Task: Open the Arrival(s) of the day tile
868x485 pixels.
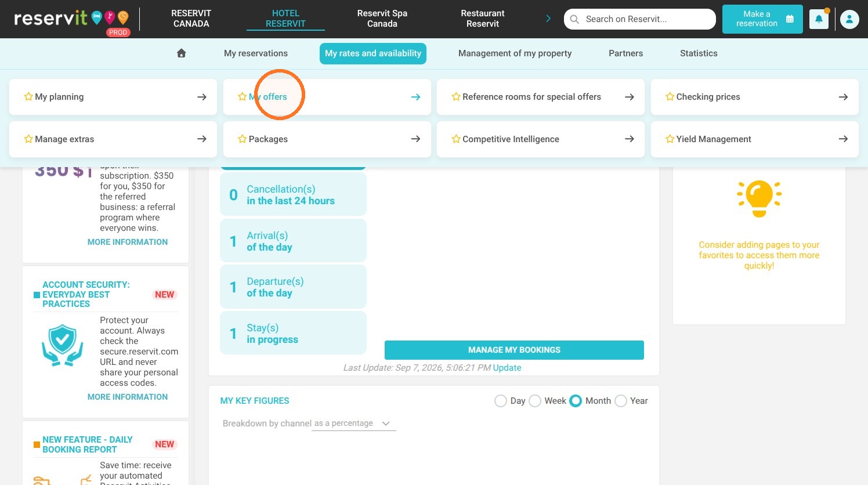Action: pos(293,241)
